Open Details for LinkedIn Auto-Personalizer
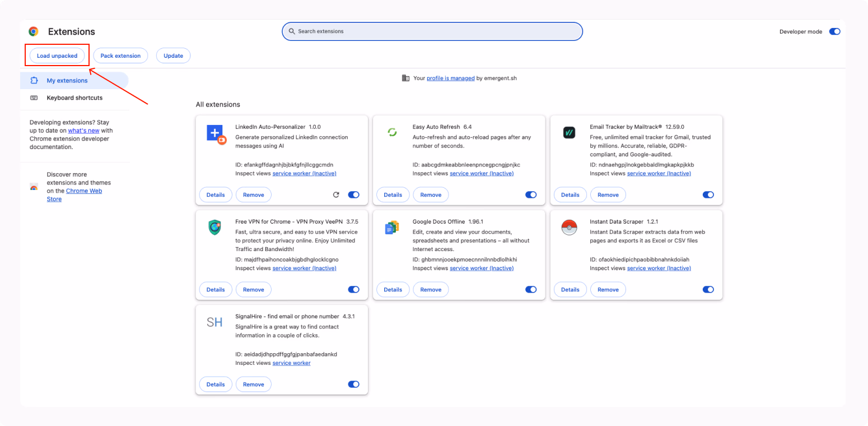The image size is (868, 426). (216, 195)
